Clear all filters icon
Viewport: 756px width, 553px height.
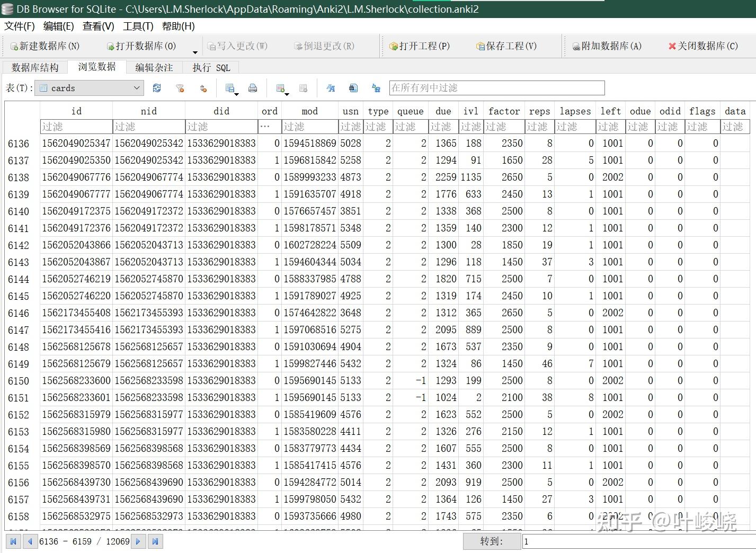[180, 88]
